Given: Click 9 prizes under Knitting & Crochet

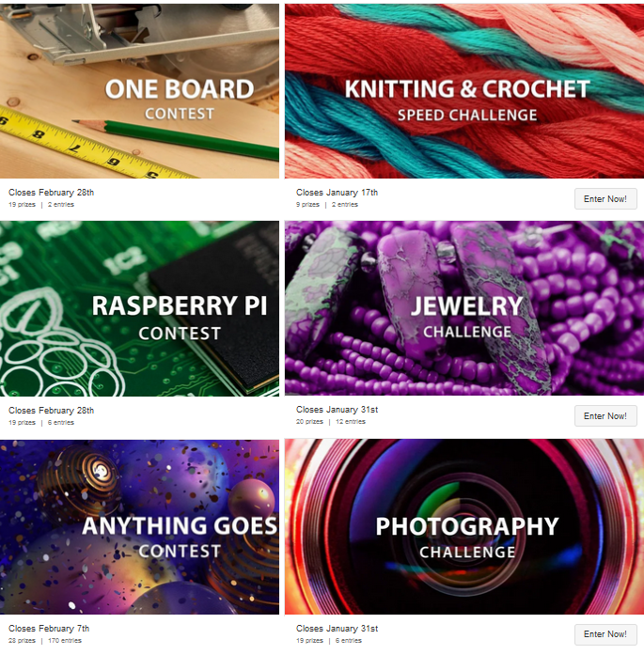Looking at the screenshot, I should coord(308,205).
